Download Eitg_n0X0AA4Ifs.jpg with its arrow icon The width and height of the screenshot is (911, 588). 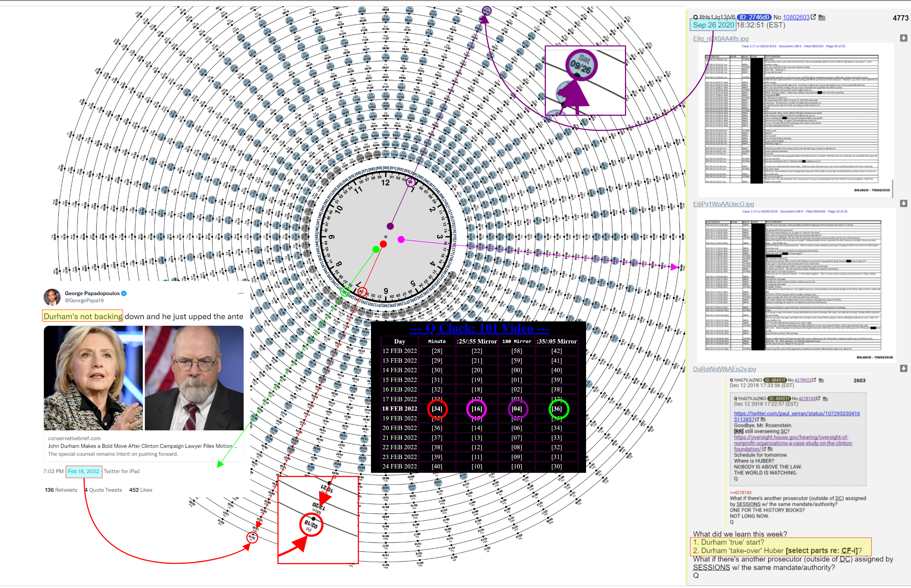click(x=903, y=38)
